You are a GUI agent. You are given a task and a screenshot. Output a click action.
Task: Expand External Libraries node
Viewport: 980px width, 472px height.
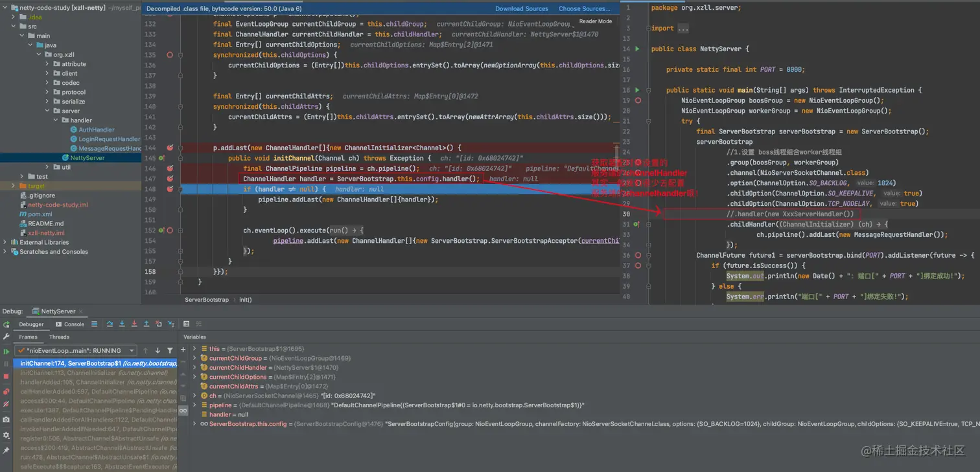click(5, 242)
